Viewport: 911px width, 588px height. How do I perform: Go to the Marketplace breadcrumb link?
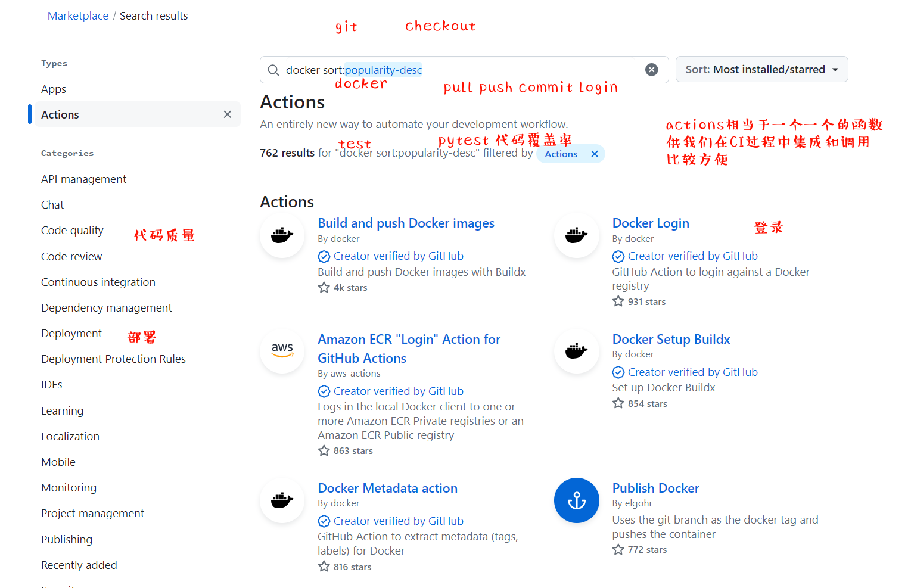tap(78, 16)
